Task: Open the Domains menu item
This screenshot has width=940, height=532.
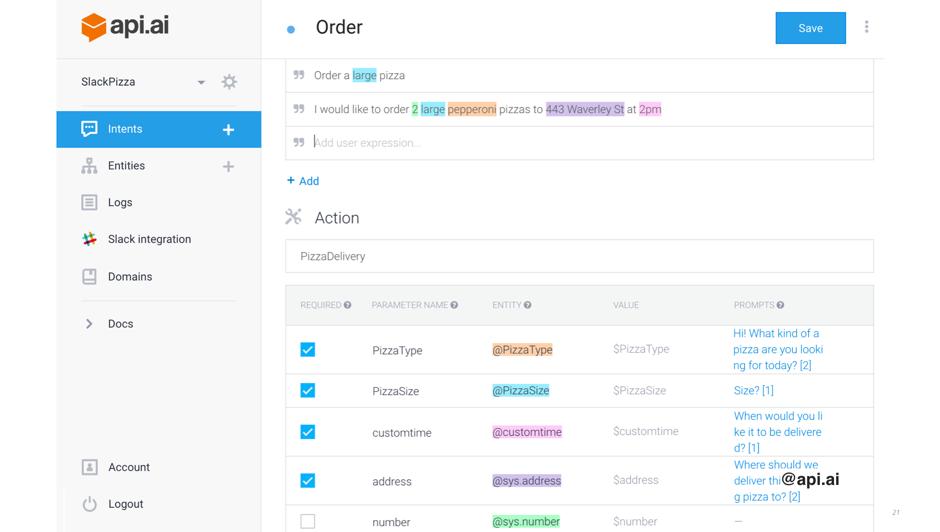Action: tap(130, 277)
